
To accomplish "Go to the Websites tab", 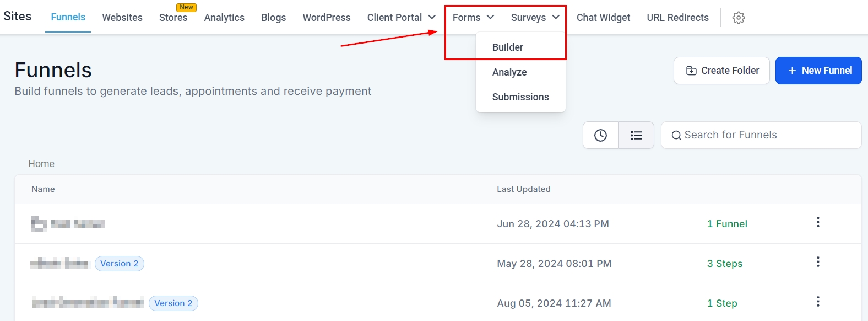I will pyautogui.click(x=122, y=18).
